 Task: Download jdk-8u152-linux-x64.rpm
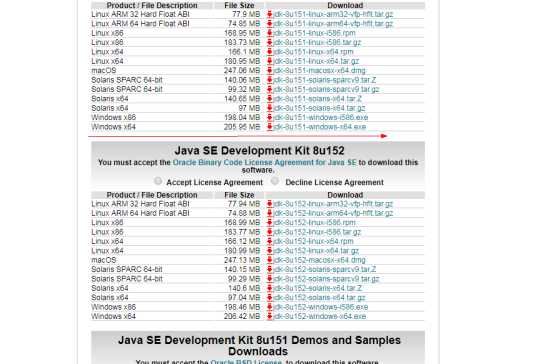[313, 241]
